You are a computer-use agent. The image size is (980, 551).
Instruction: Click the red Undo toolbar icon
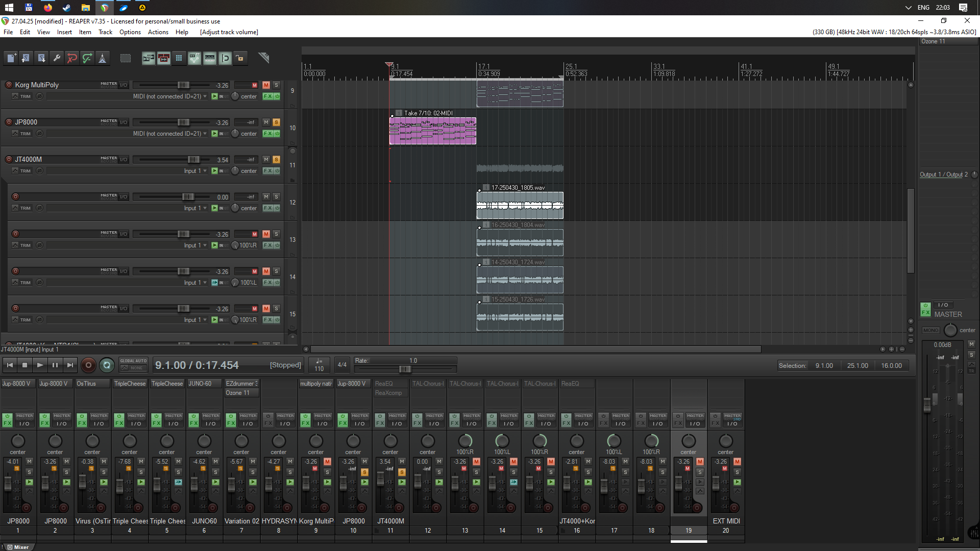(x=72, y=58)
